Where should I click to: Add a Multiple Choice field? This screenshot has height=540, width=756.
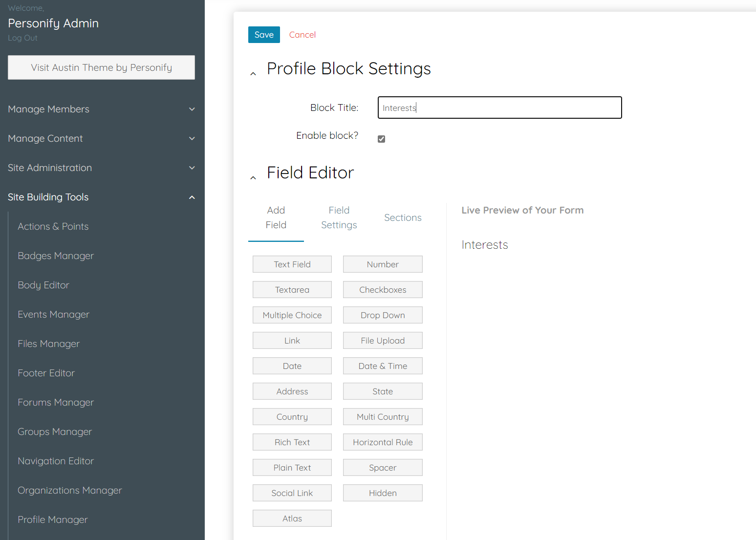click(292, 315)
